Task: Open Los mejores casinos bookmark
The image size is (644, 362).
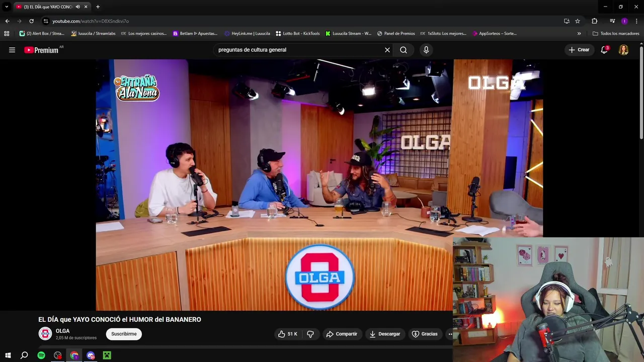Action: 144,34
